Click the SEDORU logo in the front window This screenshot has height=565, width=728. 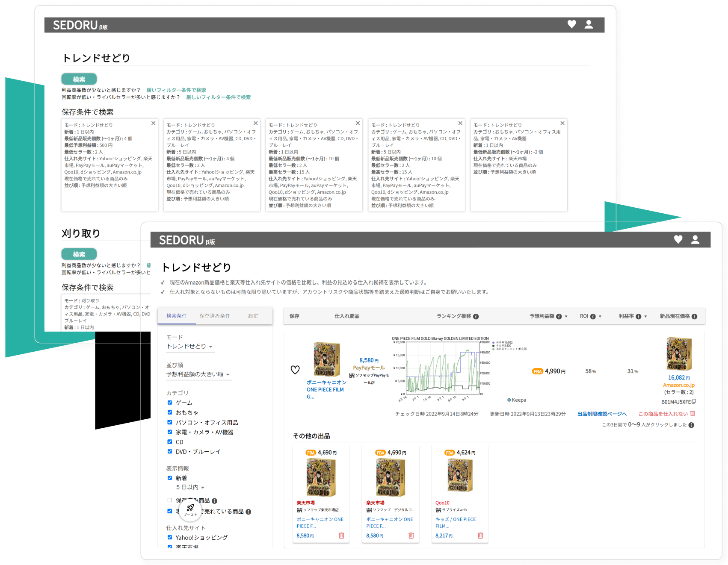coord(187,240)
